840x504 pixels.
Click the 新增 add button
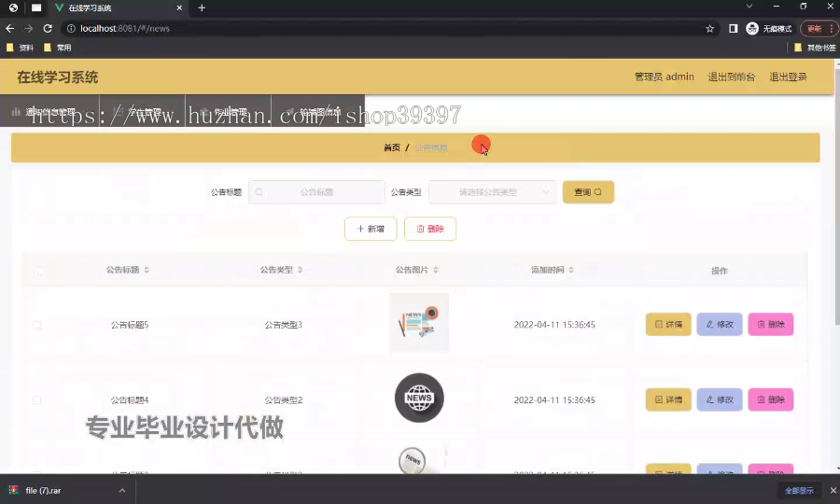[371, 229]
